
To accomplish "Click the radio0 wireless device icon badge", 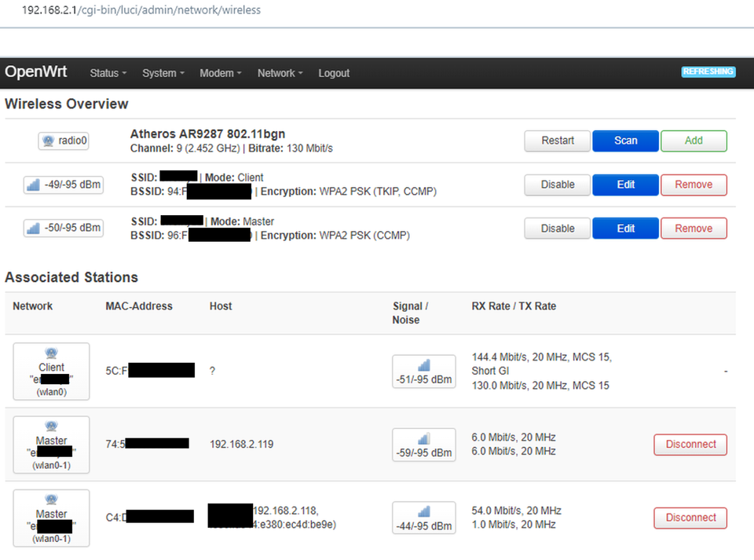I will 64,141.
